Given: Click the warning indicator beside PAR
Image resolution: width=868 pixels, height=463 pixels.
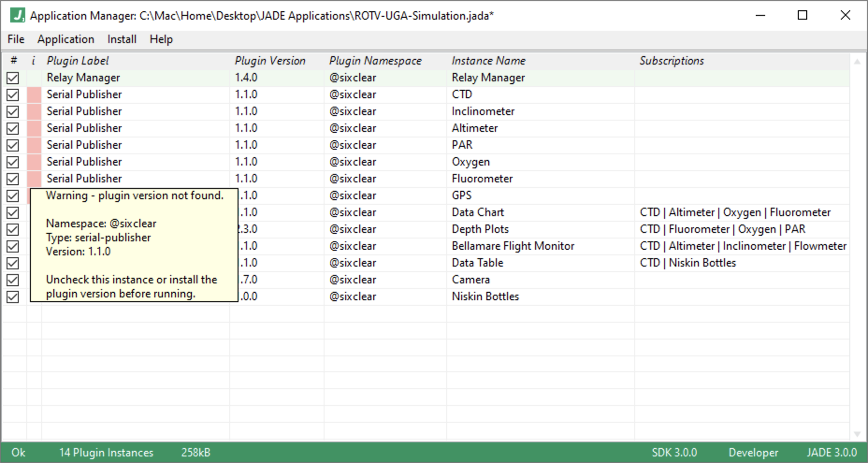Looking at the screenshot, I should [x=33, y=145].
